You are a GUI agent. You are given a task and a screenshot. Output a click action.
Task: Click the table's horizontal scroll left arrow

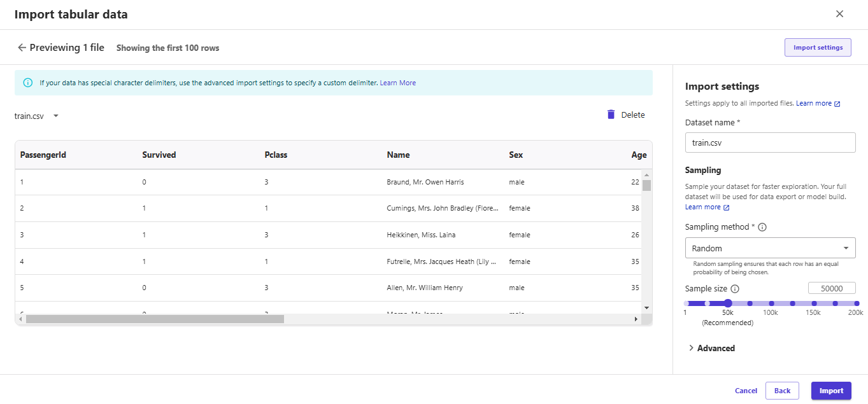click(x=21, y=319)
